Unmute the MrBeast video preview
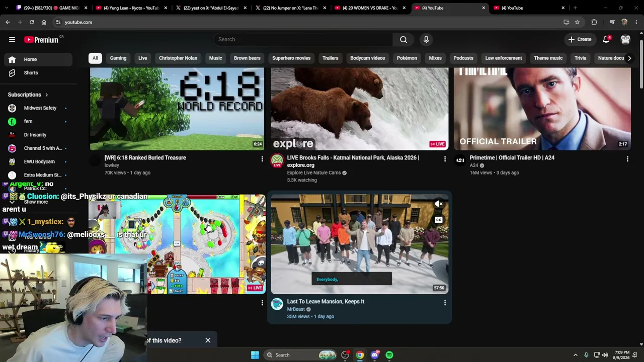Screen dimensions: 644x362 click(x=439, y=204)
